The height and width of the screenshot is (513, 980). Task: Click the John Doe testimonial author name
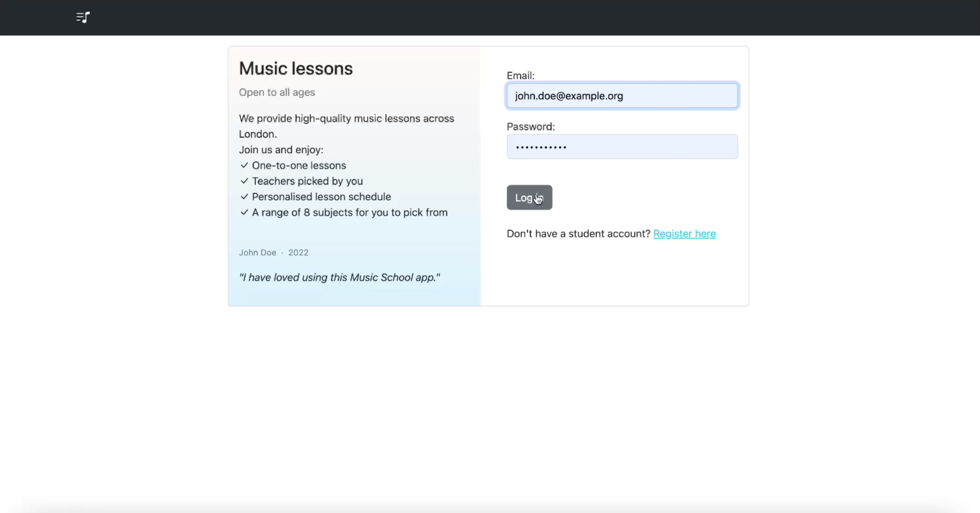[257, 253]
